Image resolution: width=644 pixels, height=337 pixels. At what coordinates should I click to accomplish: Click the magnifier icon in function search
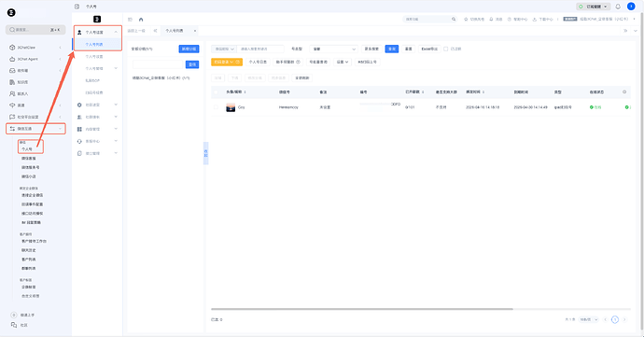click(x=454, y=19)
